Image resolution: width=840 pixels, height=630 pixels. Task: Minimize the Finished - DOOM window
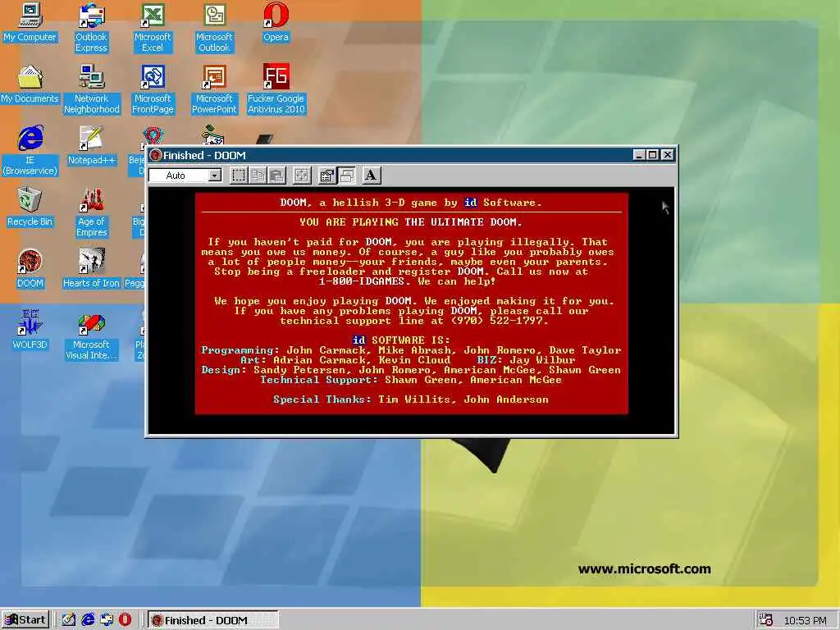(x=638, y=155)
